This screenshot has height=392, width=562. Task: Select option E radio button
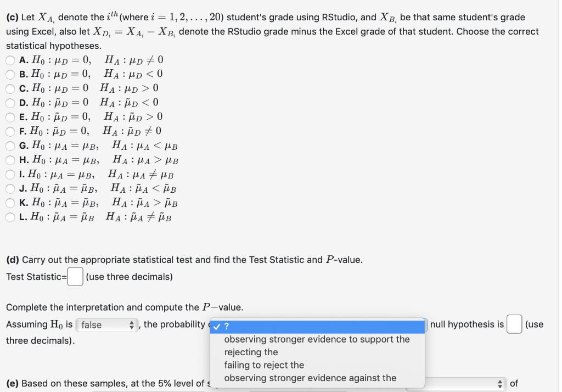[10, 116]
